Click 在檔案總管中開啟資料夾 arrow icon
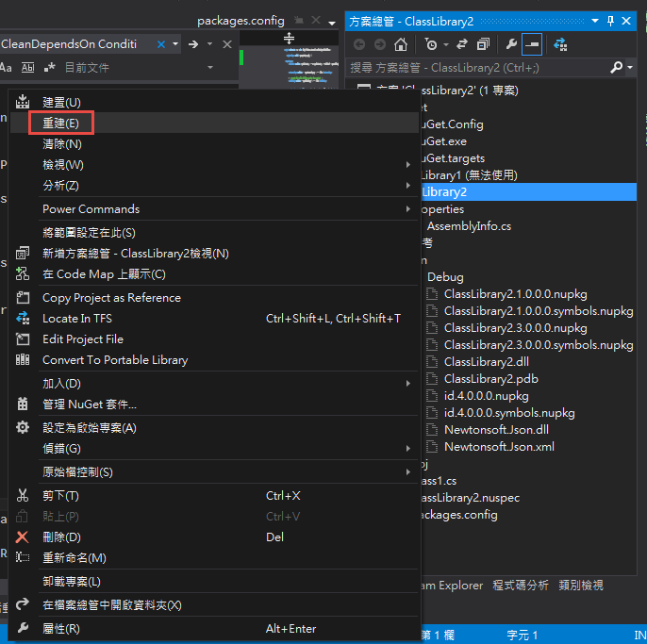 (x=23, y=604)
